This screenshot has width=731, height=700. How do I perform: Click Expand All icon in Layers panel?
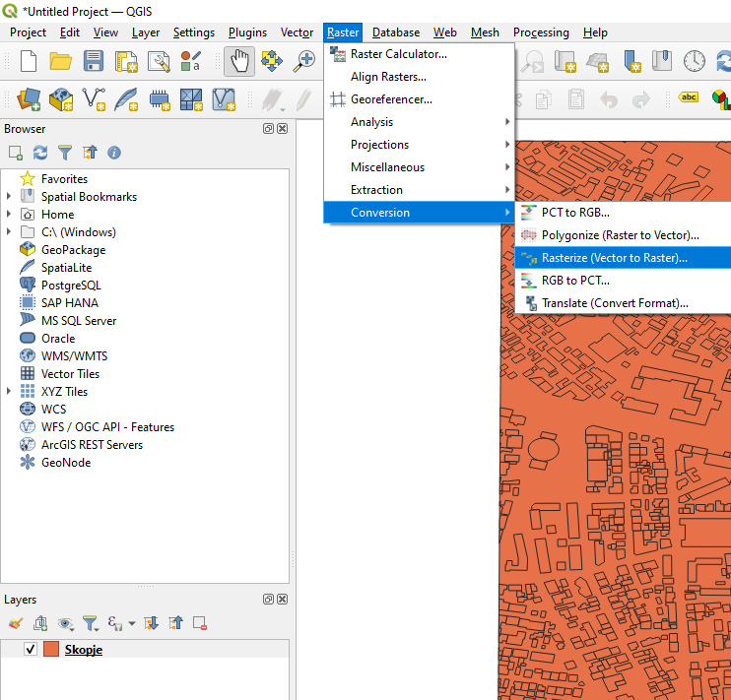pos(151,623)
